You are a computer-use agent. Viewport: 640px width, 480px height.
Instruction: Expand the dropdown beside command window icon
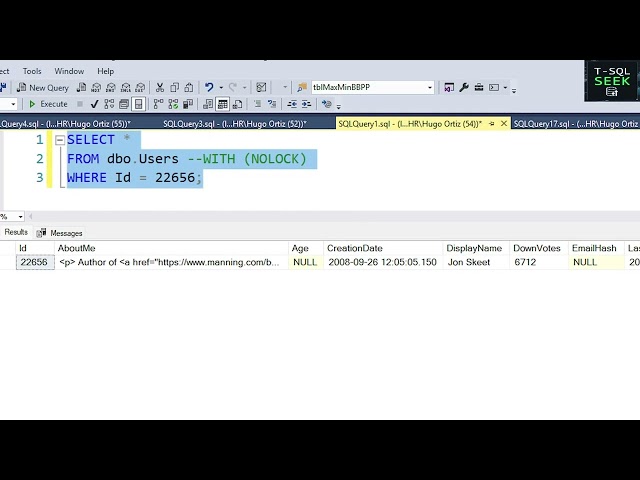click(x=505, y=87)
